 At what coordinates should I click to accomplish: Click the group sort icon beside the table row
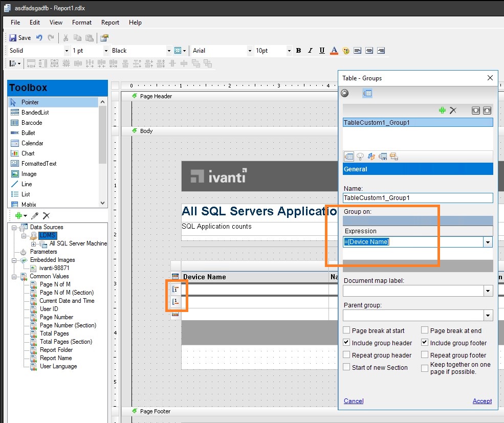click(176, 290)
